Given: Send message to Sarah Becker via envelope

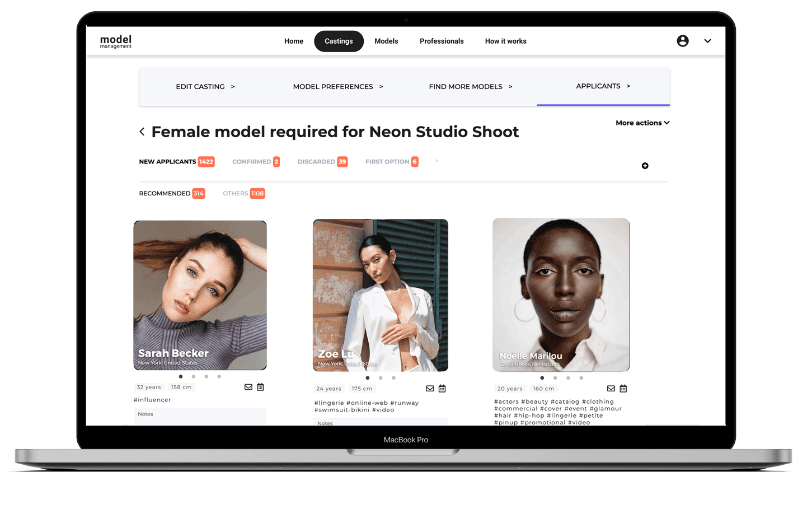Looking at the screenshot, I should (x=248, y=387).
